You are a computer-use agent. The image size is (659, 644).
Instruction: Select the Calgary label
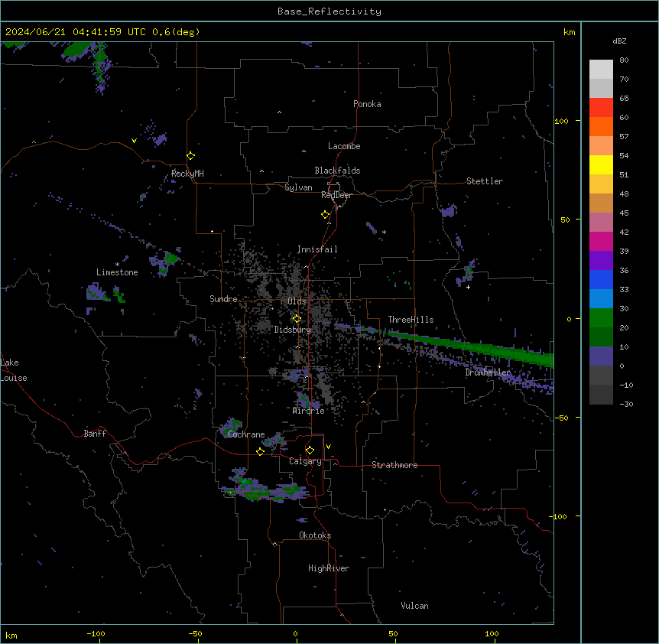point(306,461)
